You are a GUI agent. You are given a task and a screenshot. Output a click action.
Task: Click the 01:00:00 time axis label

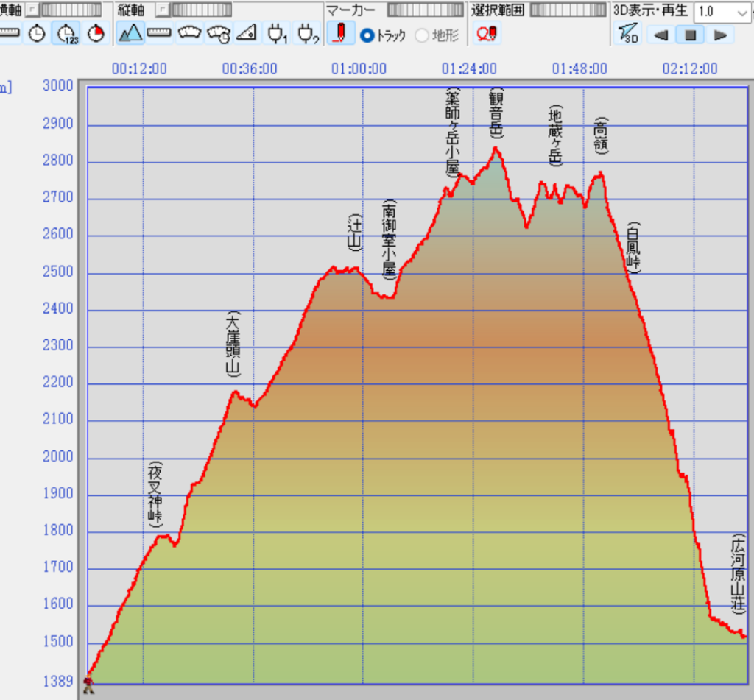(x=359, y=68)
